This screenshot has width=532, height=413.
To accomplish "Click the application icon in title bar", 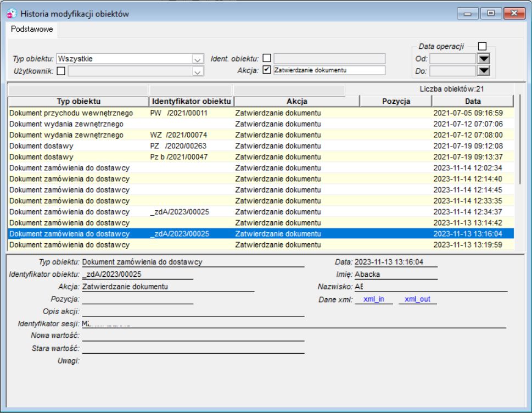I will coord(12,14).
